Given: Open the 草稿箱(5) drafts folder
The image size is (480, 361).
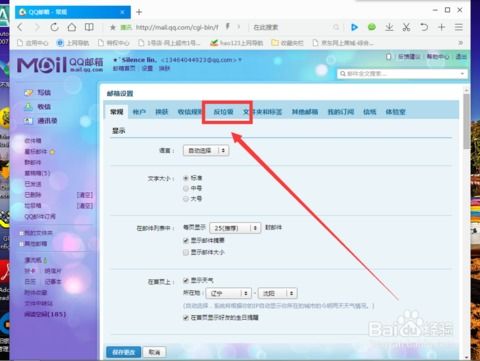Looking at the screenshot, I should 37,173.
